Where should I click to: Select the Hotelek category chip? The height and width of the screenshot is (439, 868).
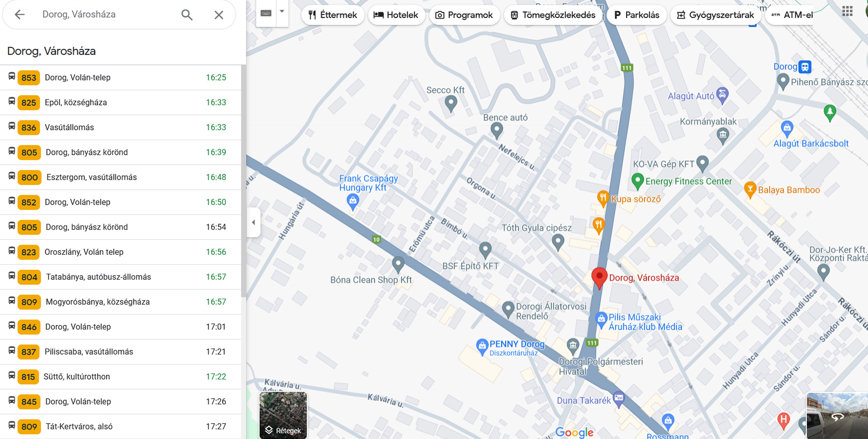[x=396, y=15]
